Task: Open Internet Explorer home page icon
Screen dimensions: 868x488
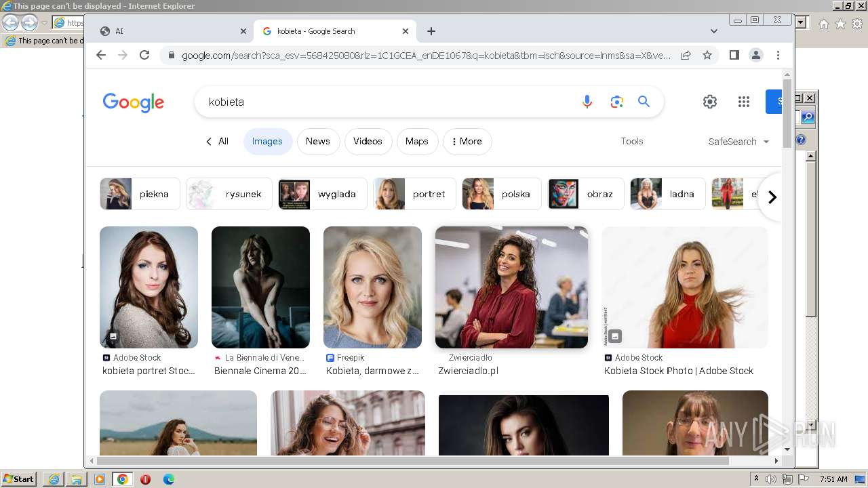Action: (x=824, y=24)
